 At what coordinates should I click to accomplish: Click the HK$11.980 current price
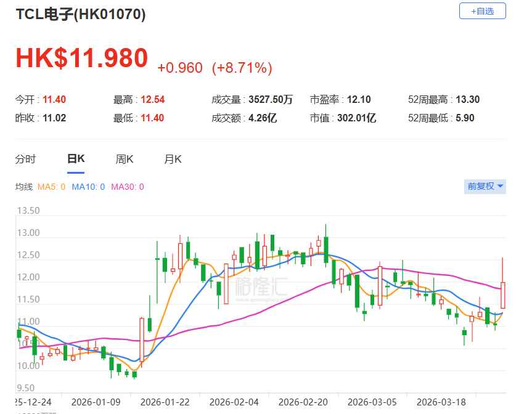click(x=81, y=58)
